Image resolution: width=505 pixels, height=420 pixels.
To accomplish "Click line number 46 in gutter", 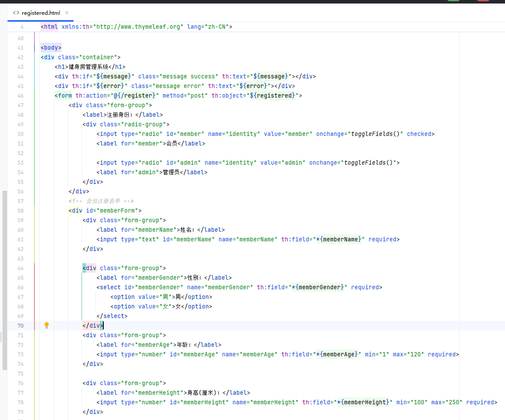I will click(20, 95).
